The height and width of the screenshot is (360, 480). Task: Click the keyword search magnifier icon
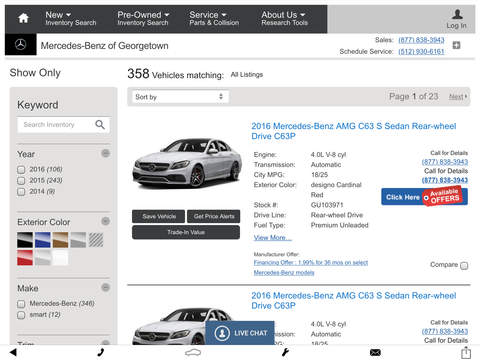pos(100,125)
